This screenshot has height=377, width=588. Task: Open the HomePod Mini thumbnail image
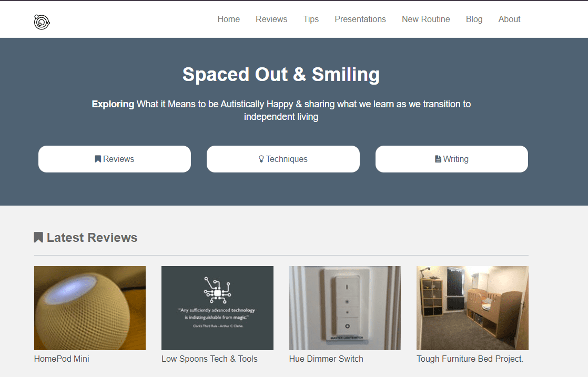pyautogui.click(x=90, y=308)
